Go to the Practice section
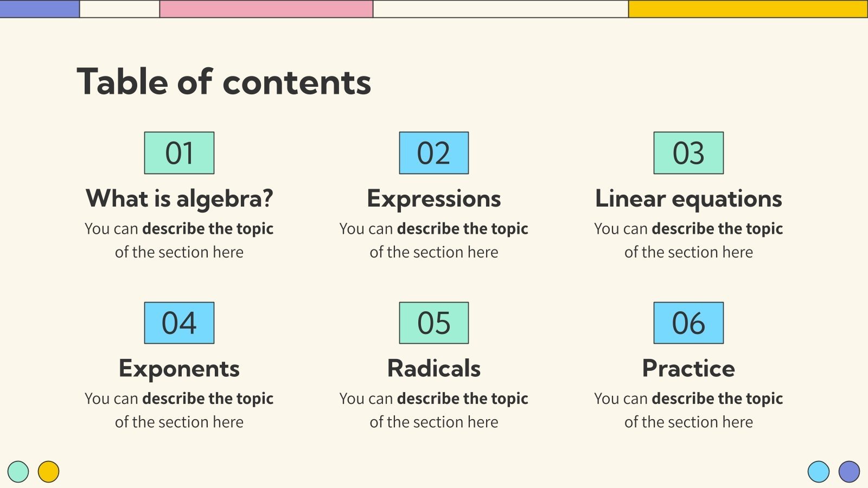The width and height of the screenshot is (868, 488). pos(688,369)
